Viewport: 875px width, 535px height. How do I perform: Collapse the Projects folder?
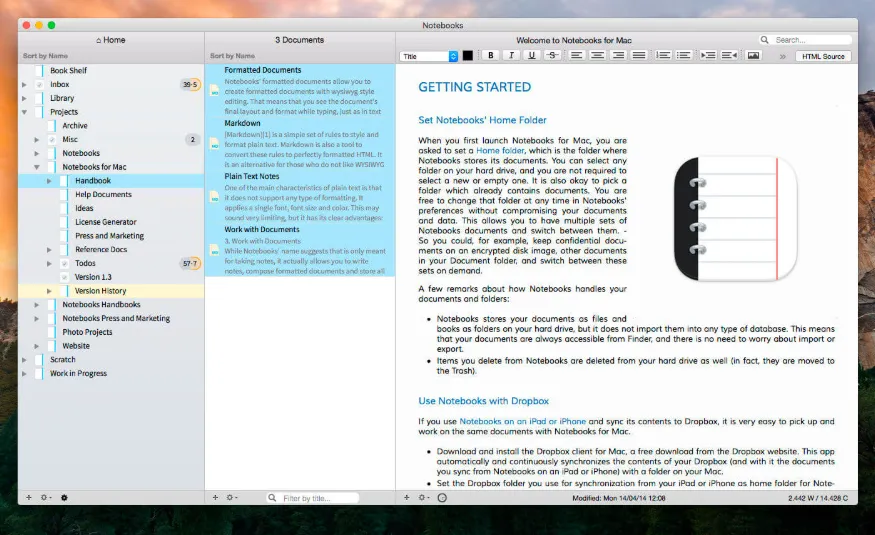click(x=24, y=112)
